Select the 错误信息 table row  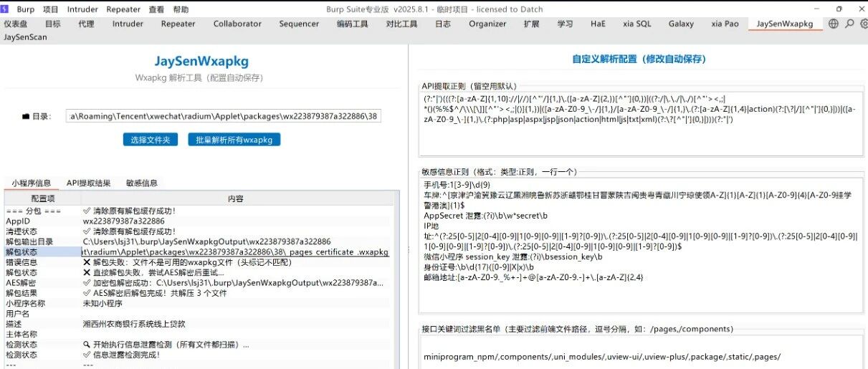tap(199, 262)
